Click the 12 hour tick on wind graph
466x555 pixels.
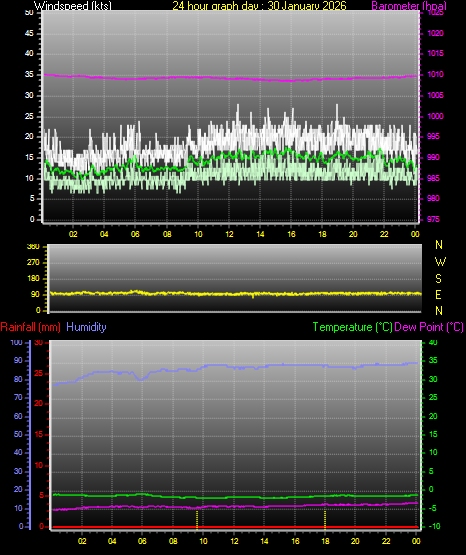229,234
